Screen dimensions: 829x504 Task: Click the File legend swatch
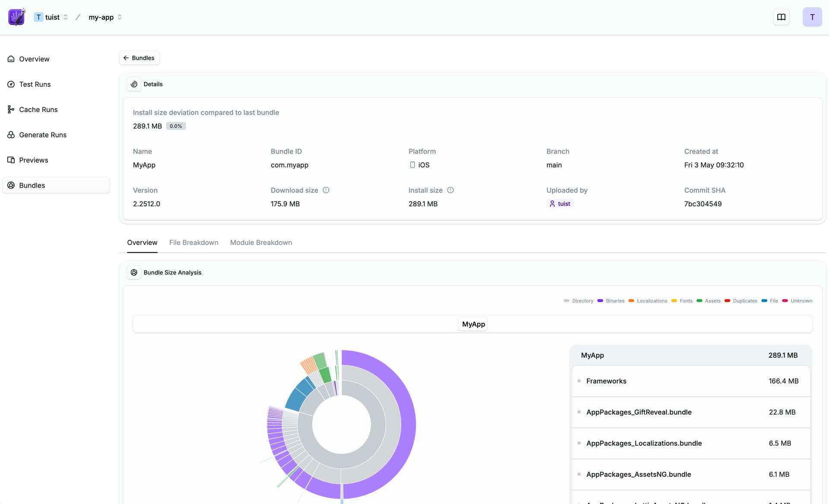coord(764,301)
